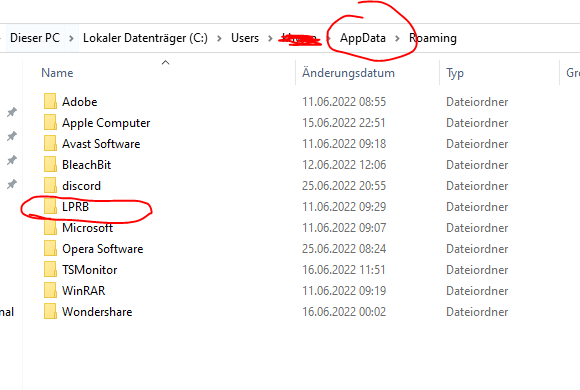Image resolution: width=580 pixels, height=390 pixels.
Task: Click the first pin icon in sidebar
Action: pos(12,112)
